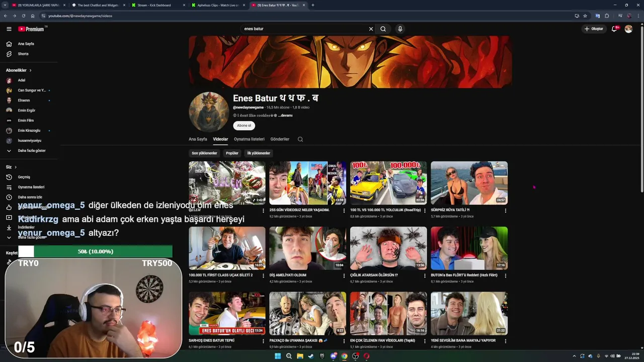Image resolution: width=644 pixels, height=362 pixels.
Task: Reload the page in the browser
Action: [24, 16]
